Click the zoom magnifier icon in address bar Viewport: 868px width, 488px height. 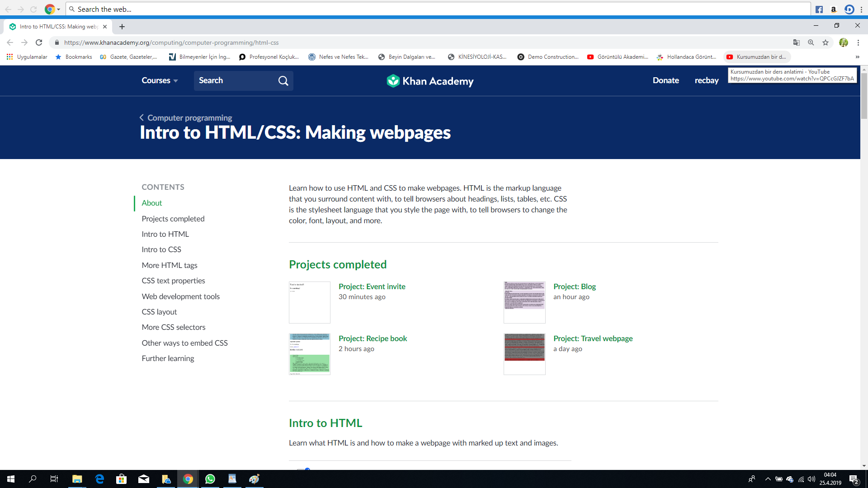click(x=811, y=42)
